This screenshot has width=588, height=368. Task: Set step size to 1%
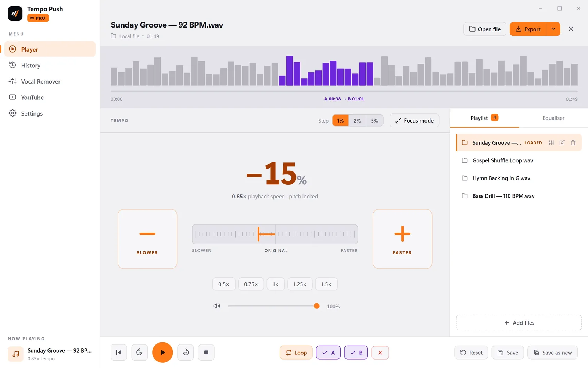pos(340,121)
